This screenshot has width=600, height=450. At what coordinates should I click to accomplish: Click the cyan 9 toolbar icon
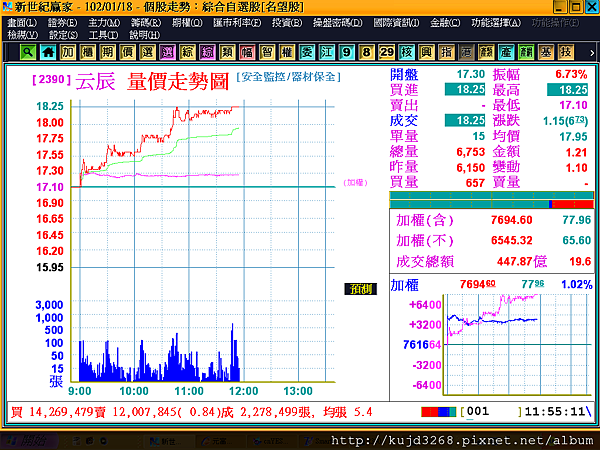(x=346, y=52)
